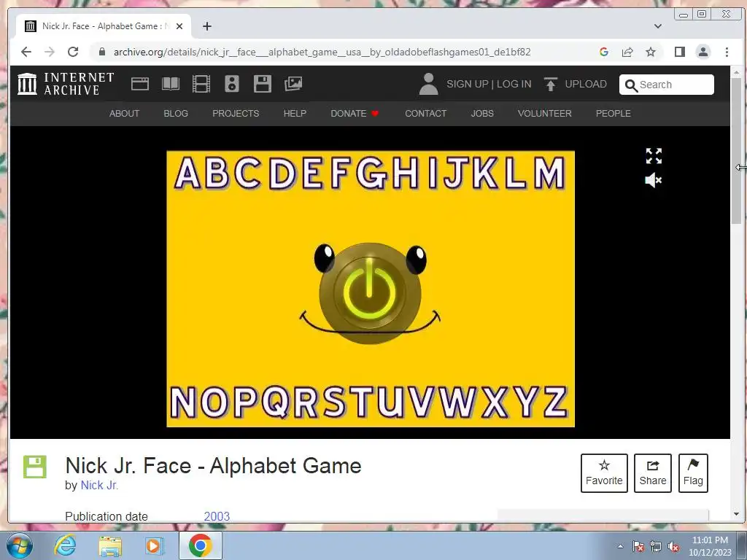Open the Texts book icon
The height and width of the screenshot is (560, 747).
coord(171,84)
